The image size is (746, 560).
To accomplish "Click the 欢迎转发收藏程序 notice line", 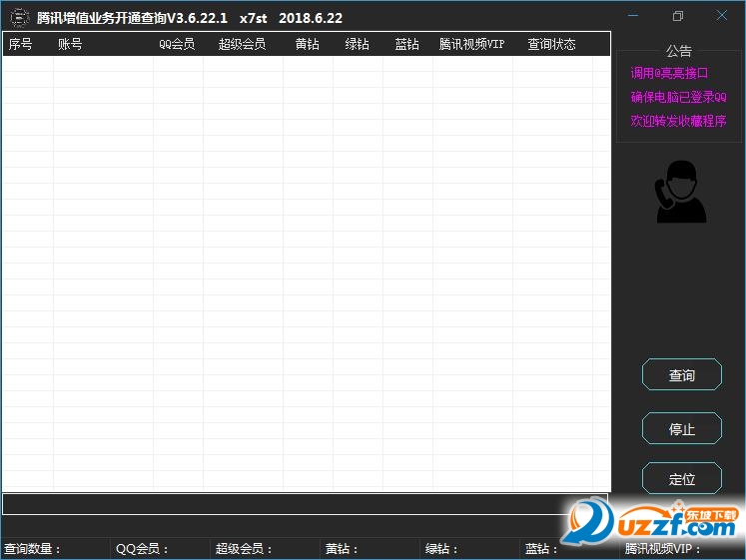I will [678, 121].
